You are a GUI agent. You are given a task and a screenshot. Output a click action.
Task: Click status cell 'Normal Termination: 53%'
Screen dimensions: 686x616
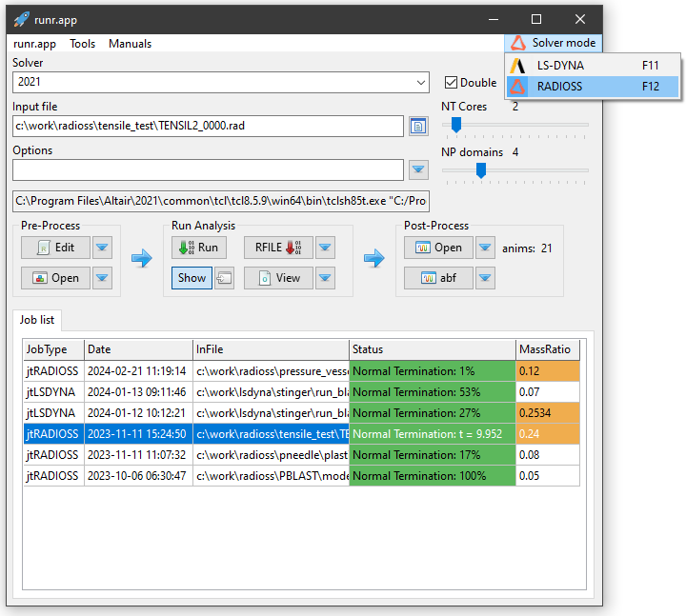433,392
